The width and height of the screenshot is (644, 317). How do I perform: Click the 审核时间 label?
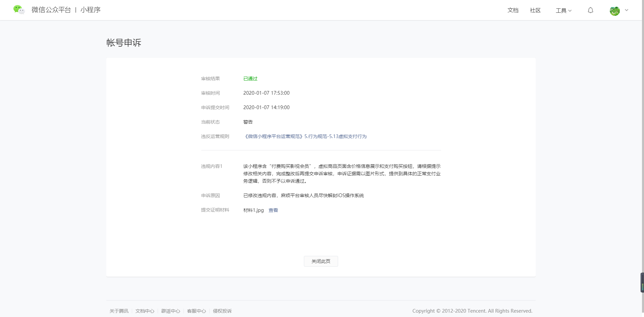point(210,93)
